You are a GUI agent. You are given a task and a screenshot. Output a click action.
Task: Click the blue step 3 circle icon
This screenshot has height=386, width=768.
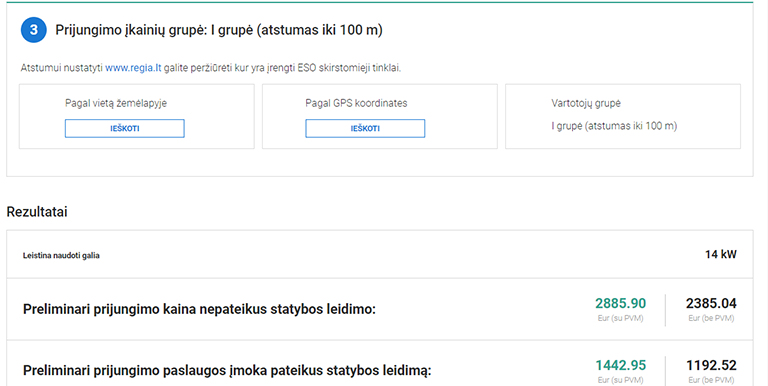33,30
